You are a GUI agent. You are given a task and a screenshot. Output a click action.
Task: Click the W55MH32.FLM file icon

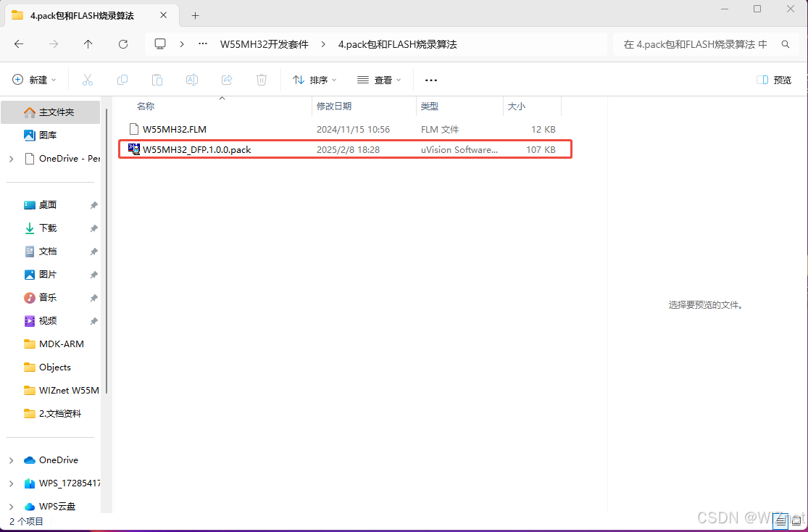tap(134, 130)
